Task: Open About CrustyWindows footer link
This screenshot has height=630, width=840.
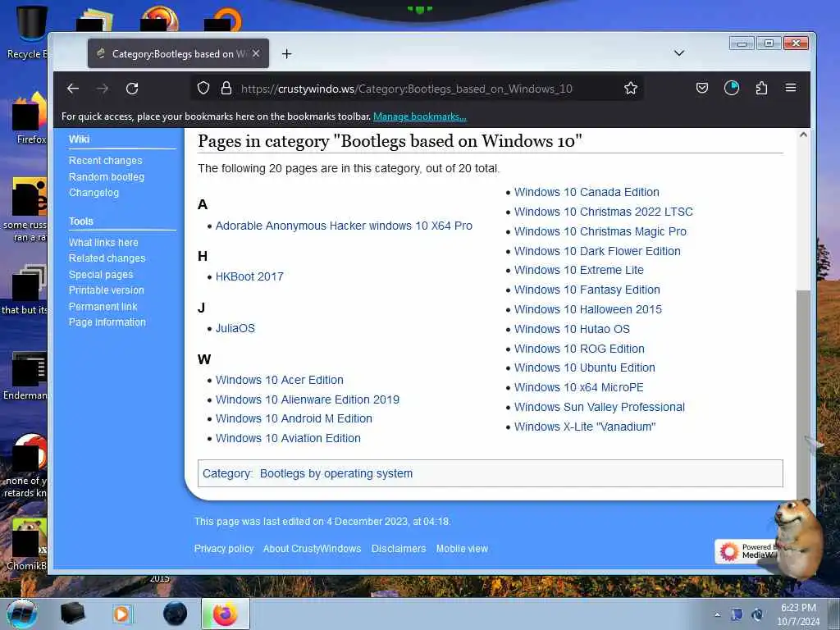Action: pyautogui.click(x=312, y=549)
